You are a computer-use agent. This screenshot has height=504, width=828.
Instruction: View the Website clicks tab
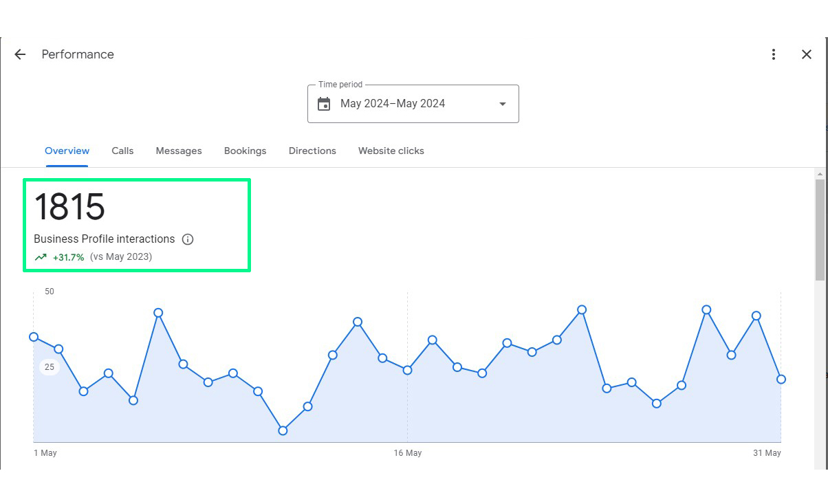point(391,151)
